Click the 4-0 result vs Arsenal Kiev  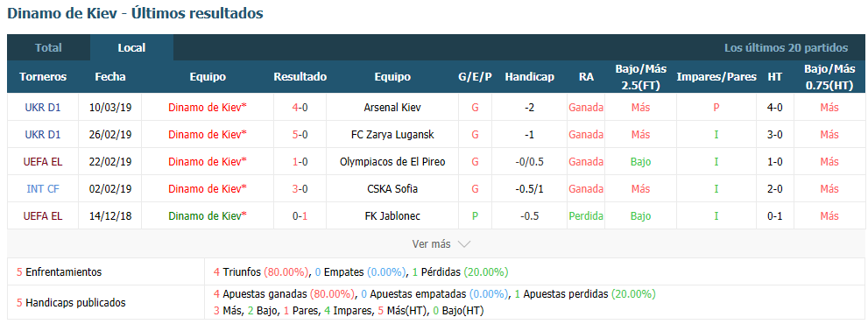pos(300,108)
